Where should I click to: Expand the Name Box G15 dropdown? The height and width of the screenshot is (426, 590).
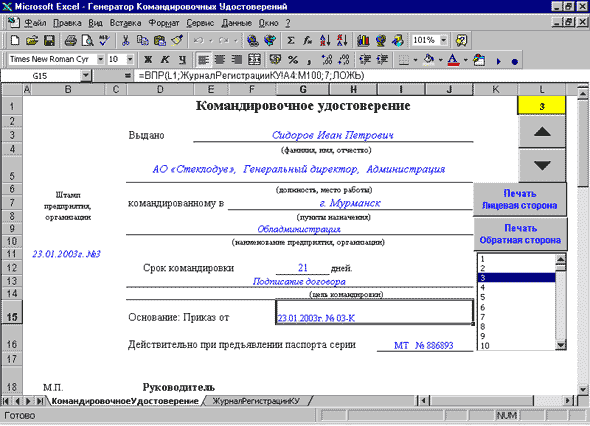pos(86,76)
